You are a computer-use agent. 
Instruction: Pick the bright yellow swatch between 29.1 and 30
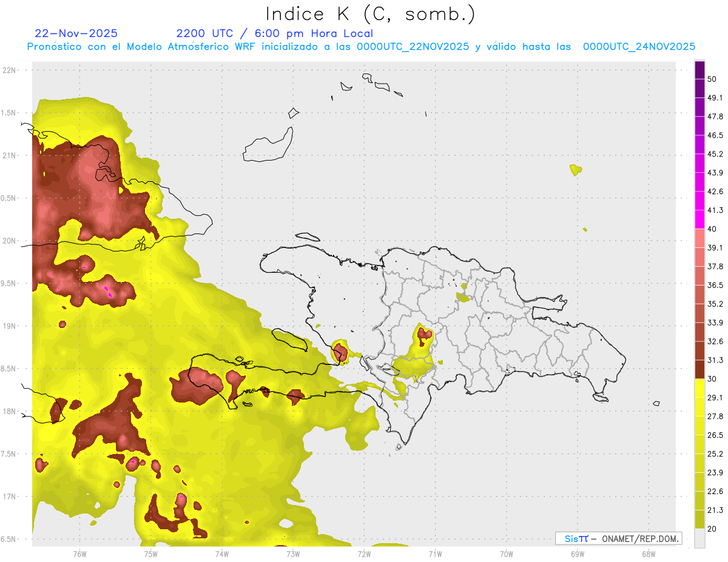click(x=699, y=389)
